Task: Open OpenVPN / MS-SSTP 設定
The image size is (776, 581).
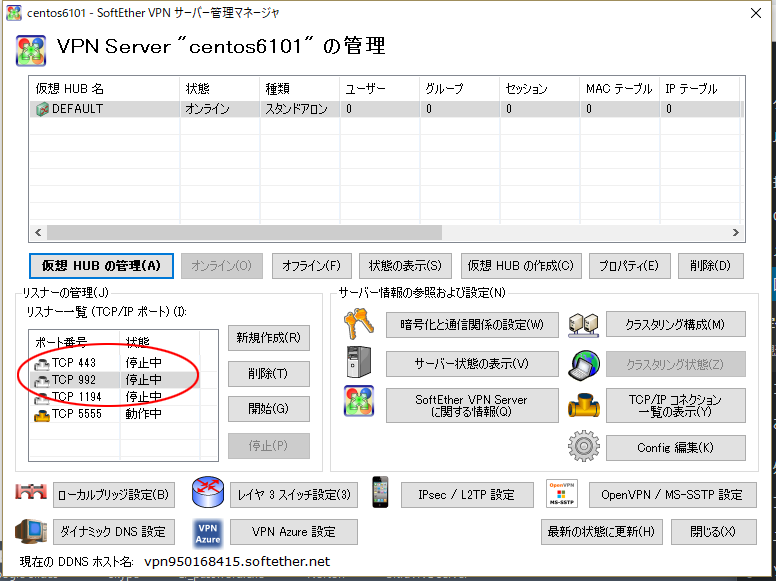Action: click(x=671, y=494)
